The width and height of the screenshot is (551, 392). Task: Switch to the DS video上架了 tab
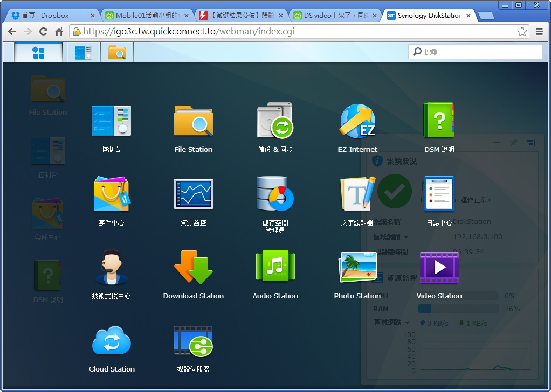coord(334,16)
